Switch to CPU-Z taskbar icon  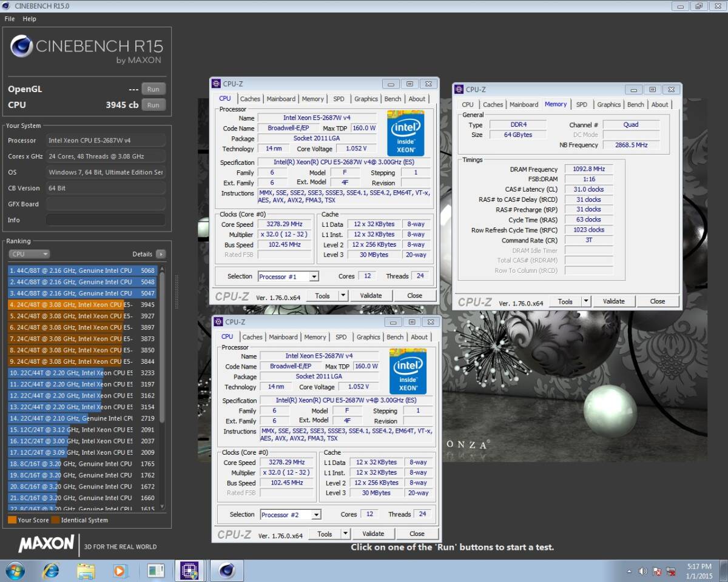[x=190, y=570]
